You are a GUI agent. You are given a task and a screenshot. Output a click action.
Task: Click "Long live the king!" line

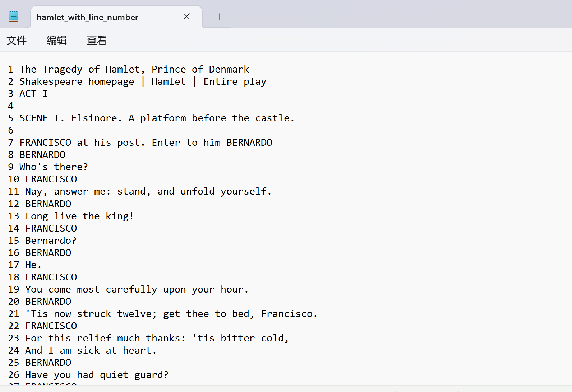tap(79, 216)
